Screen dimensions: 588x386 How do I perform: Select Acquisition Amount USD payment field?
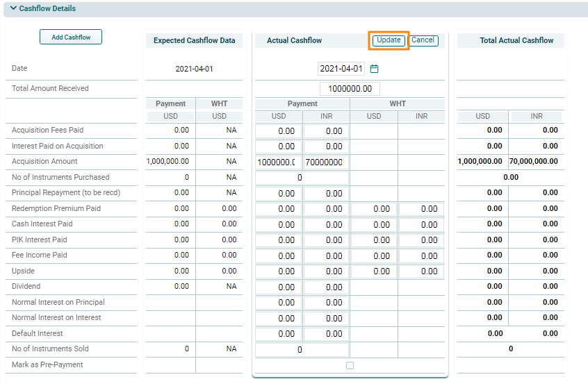point(278,162)
